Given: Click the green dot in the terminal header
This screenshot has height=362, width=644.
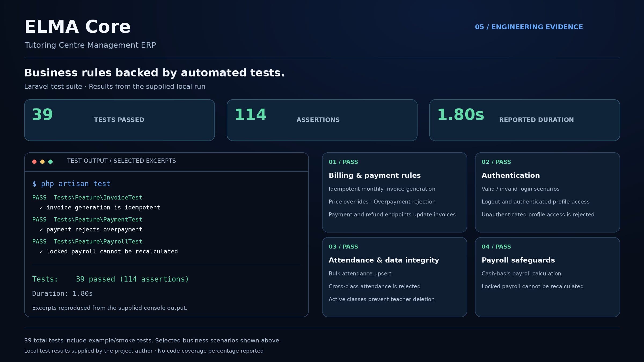Looking at the screenshot, I should pyautogui.click(x=50, y=161).
